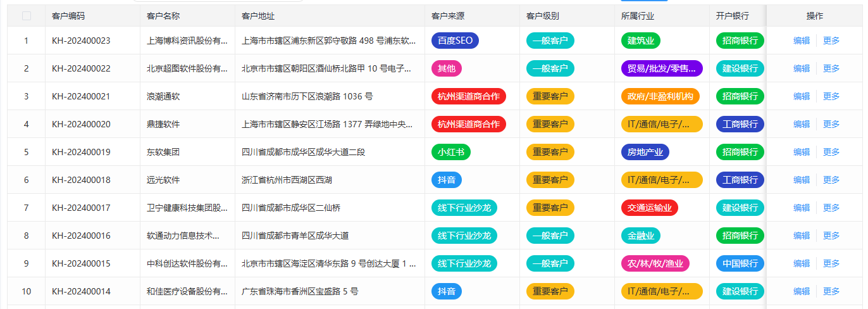Screen dimensions: 868x309
Task: Click the 百度SEO source tag
Action: point(455,41)
